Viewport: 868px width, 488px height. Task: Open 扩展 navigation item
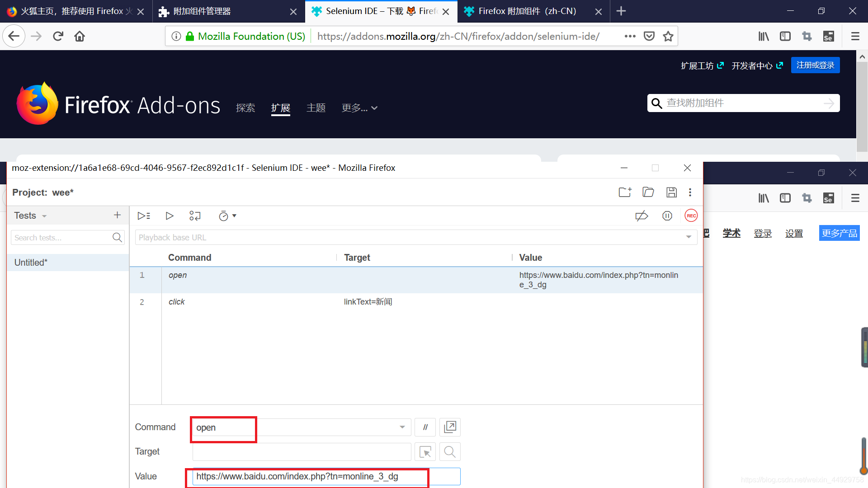pos(281,108)
